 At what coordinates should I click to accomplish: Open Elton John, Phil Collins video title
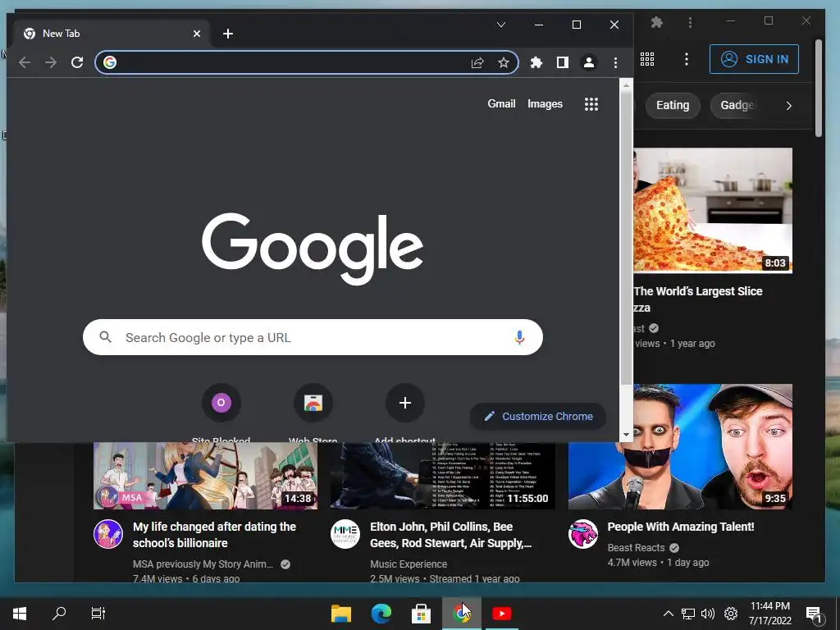coord(450,535)
